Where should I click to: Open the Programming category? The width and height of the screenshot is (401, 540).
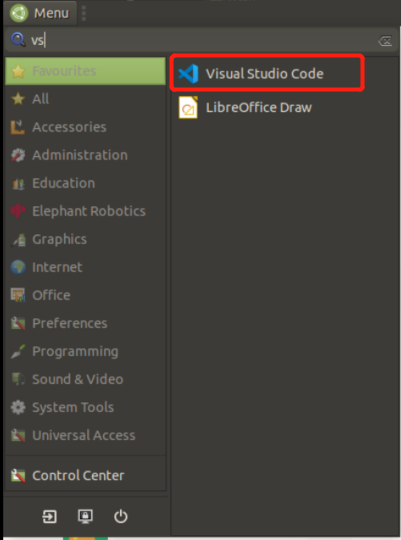point(85,351)
